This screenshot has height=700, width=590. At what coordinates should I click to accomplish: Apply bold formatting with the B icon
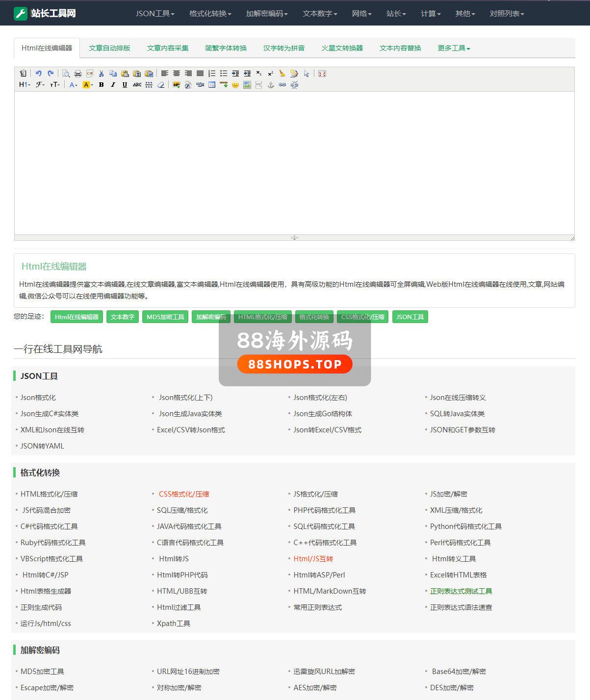pos(101,85)
